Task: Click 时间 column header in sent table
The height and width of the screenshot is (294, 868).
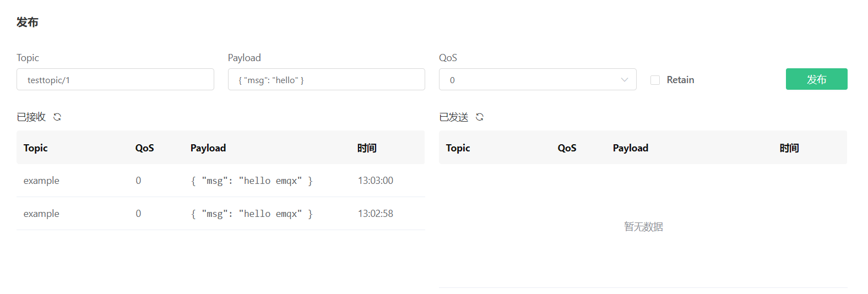Action: point(789,148)
